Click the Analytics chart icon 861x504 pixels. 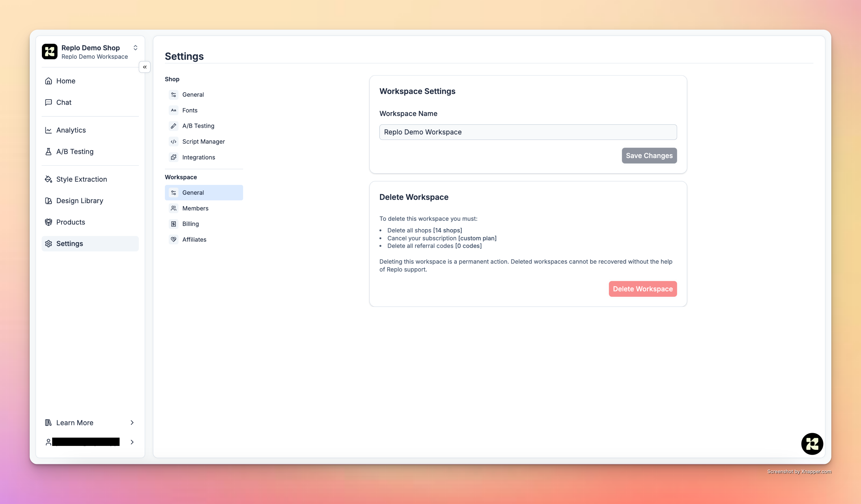(x=49, y=130)
